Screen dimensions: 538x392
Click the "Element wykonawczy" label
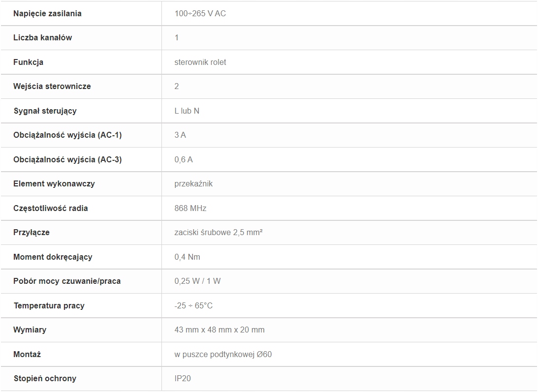tap(54, 183)
